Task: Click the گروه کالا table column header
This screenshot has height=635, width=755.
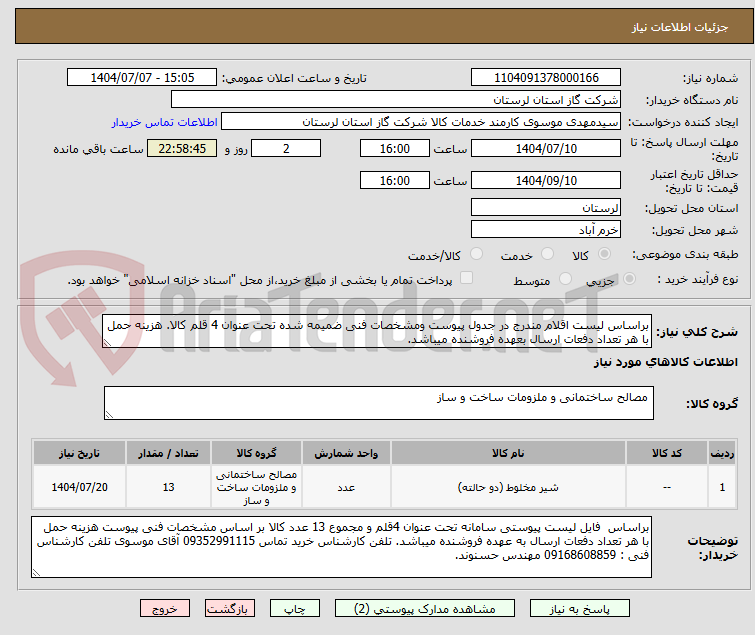Action: tap(257, 453)
